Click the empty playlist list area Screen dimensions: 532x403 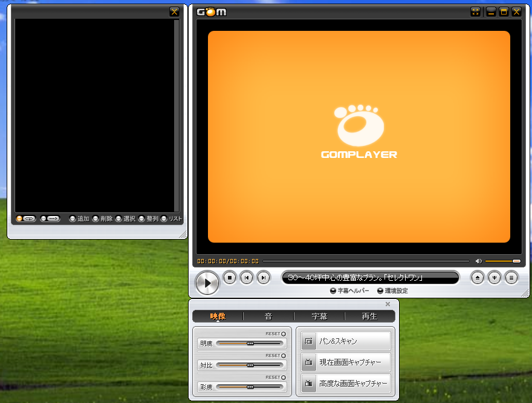94,116
